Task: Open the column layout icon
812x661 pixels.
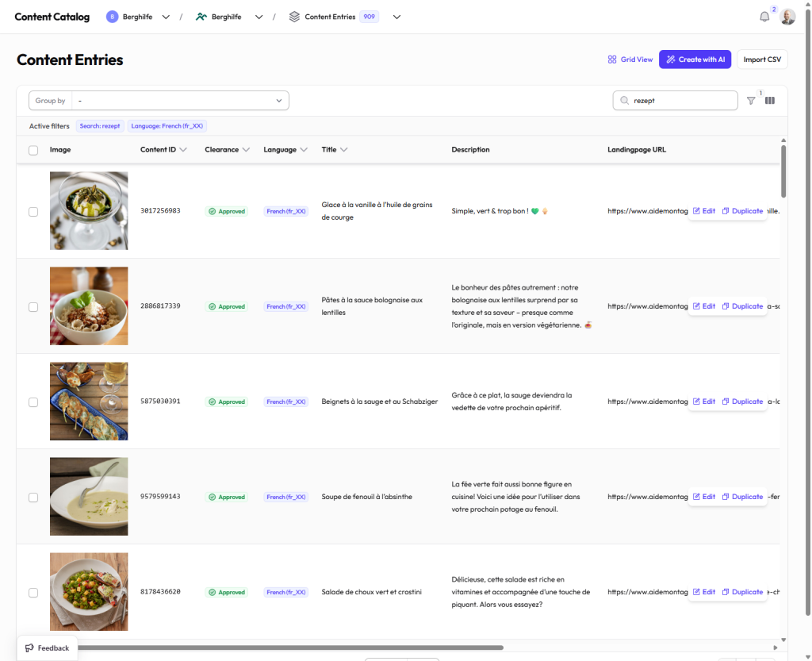Action: click(x=770, y=101)
